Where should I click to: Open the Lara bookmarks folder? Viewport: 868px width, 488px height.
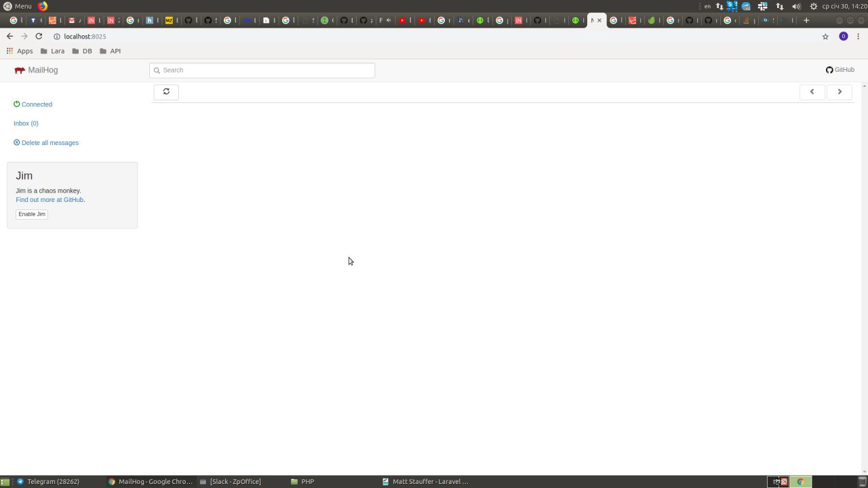pyautogui.click(x=53, y=51)
